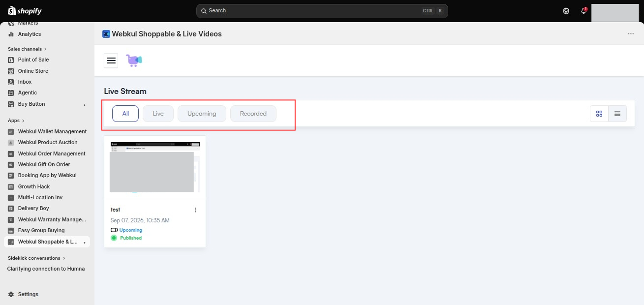
Task: Click the Settings gear icon
Action: [11, 294]
